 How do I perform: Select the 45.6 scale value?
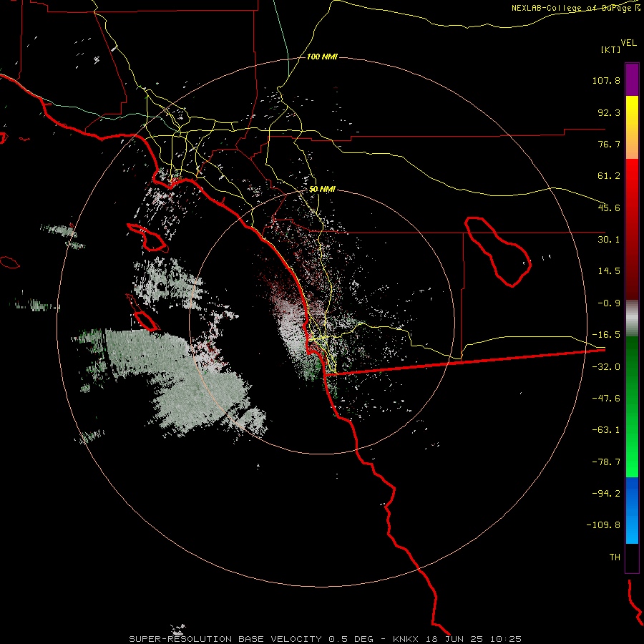pos(609,208)
